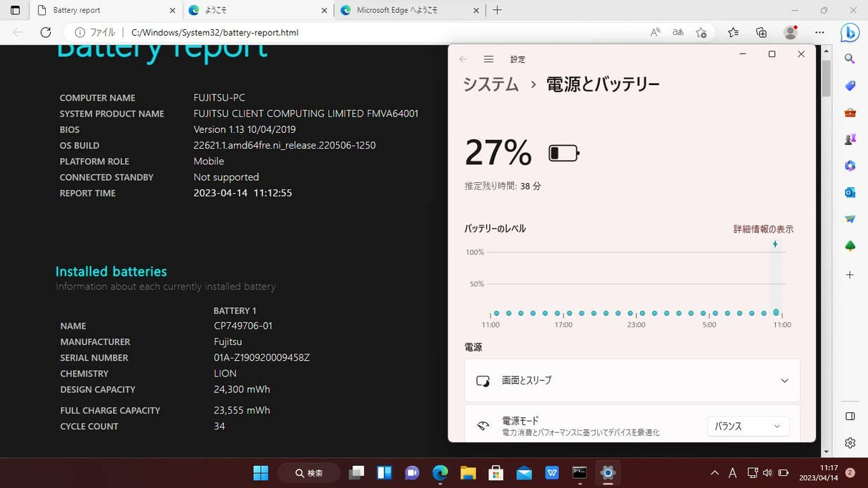This screenshot has width=868, height=488.
Task: Click the Edge refresh page icon
Action: pyautogui.click(x=46, y=32)
